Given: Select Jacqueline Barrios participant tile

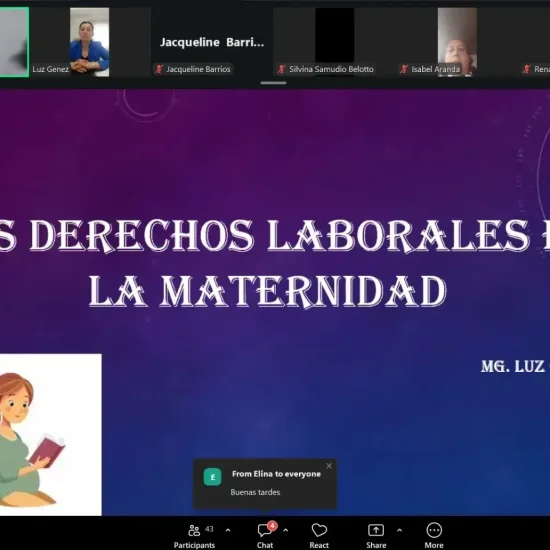Looking at the screenshot, I should [212, 42].
